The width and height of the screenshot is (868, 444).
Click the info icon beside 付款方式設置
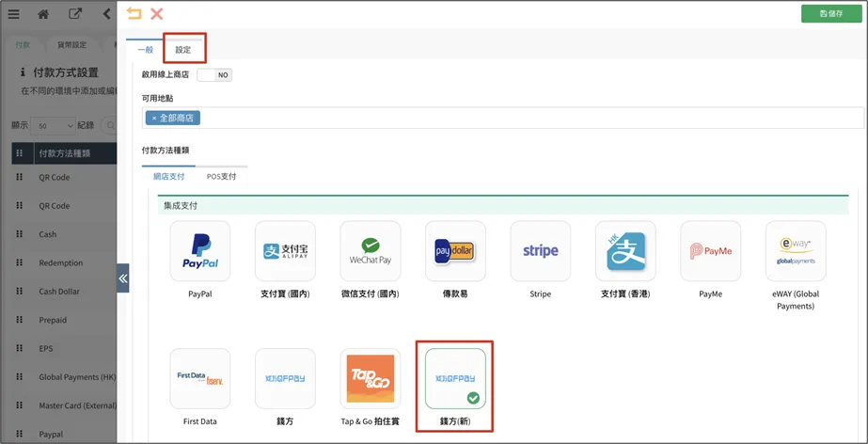(x=23, y=72)
